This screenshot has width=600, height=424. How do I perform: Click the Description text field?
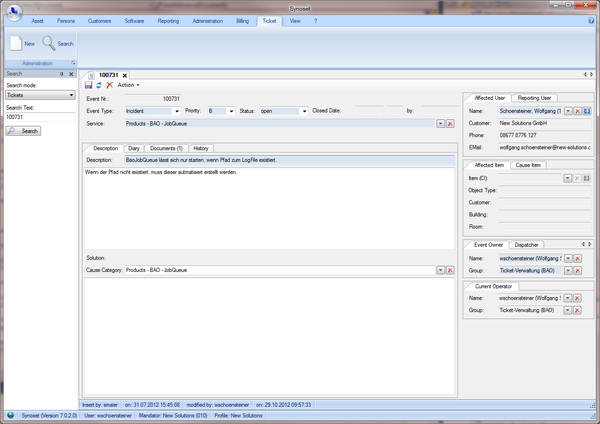coord(290,160)
